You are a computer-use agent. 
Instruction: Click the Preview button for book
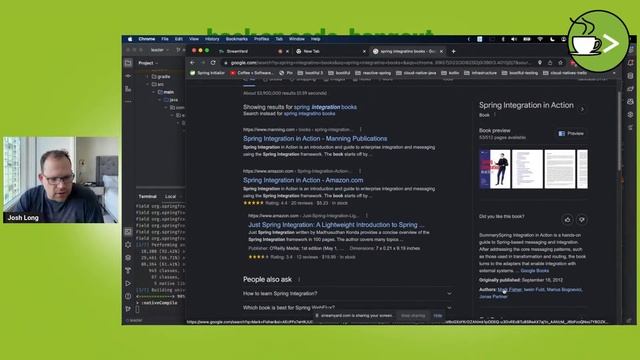571,133
